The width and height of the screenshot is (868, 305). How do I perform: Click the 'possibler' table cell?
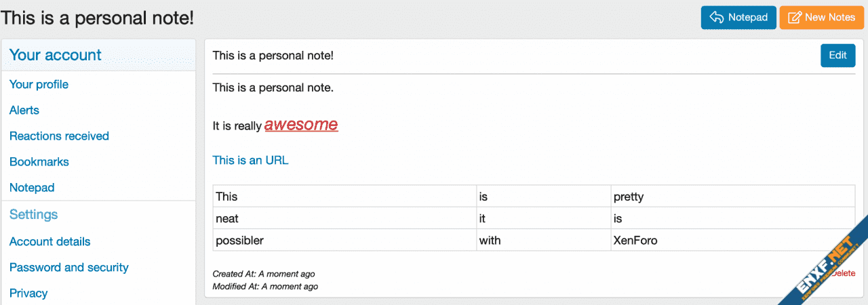[239, 241]
